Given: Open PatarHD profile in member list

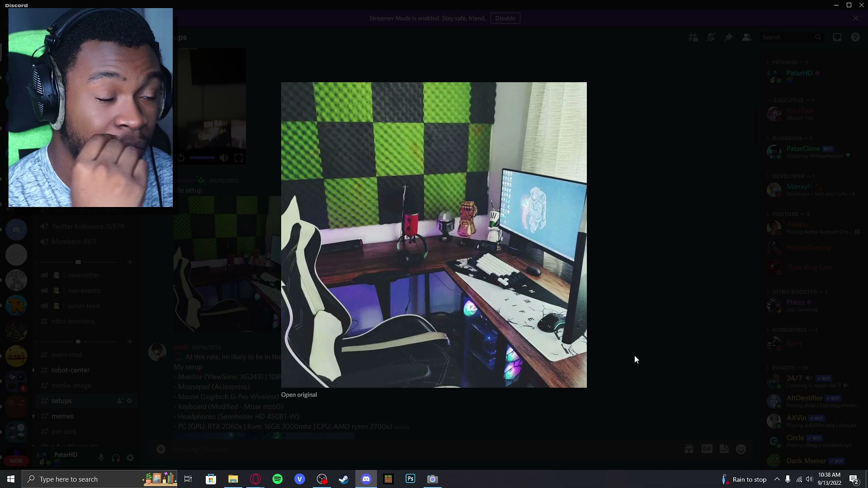Looking at the screenshot, I should (814, 76).
